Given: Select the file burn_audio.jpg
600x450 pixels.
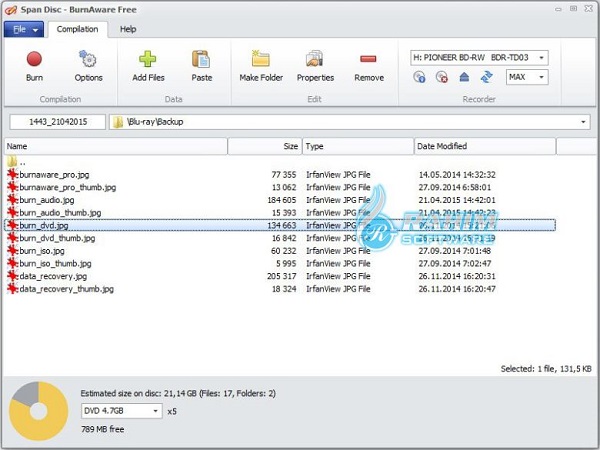Looking at the screenshot, I should pyautogui.click(x=47, y=200).
